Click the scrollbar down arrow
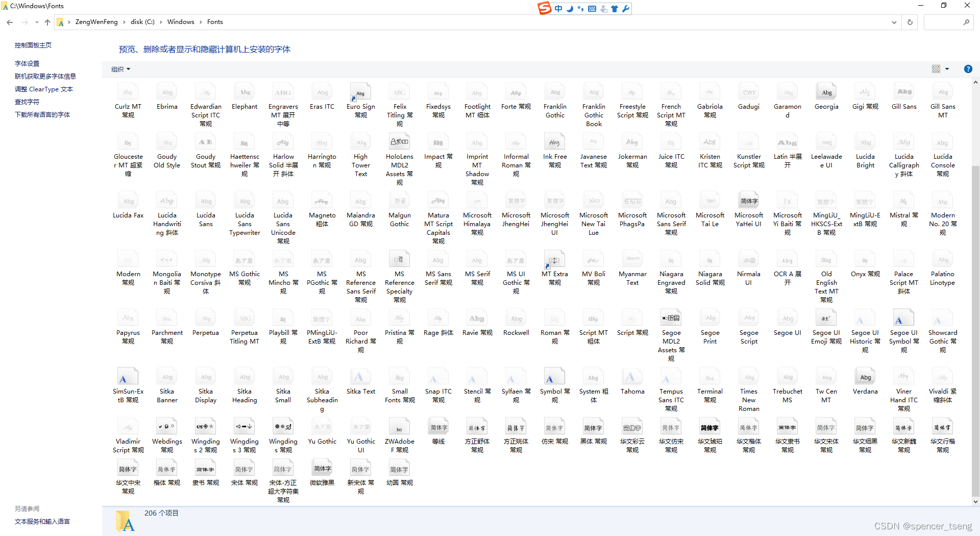This screenshot has width=980, height=536. click(975, 502)
